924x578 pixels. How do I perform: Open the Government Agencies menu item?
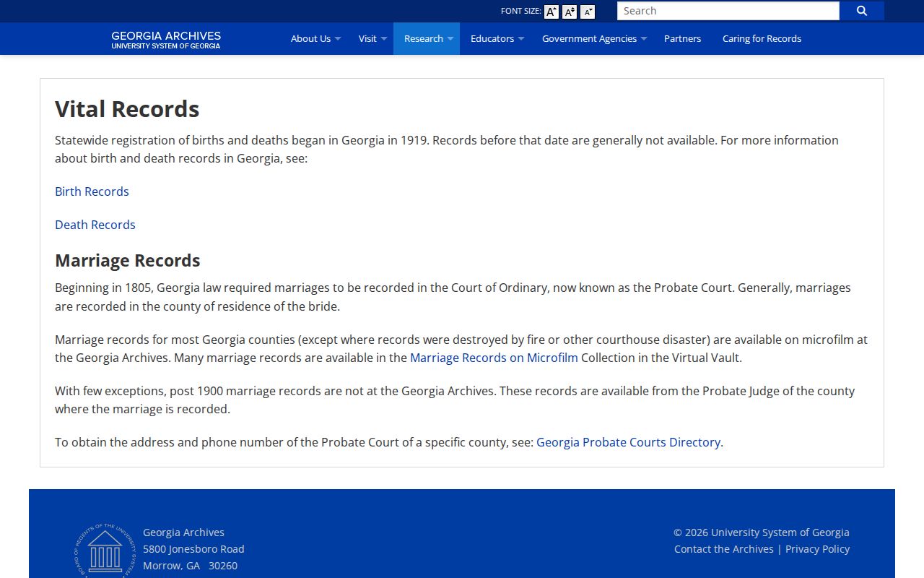click(x=589, y=39)
